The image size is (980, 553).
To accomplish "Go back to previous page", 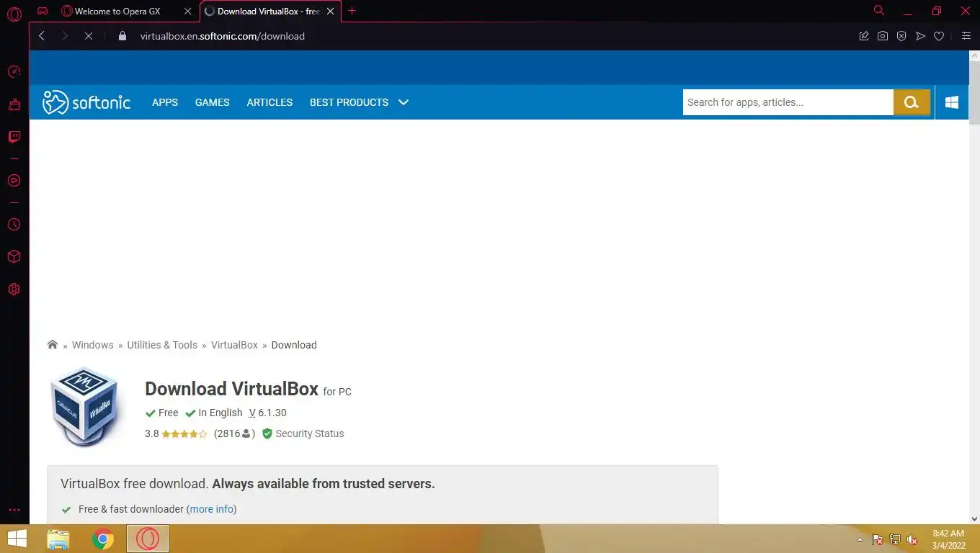I will click(x=42, y=36).
